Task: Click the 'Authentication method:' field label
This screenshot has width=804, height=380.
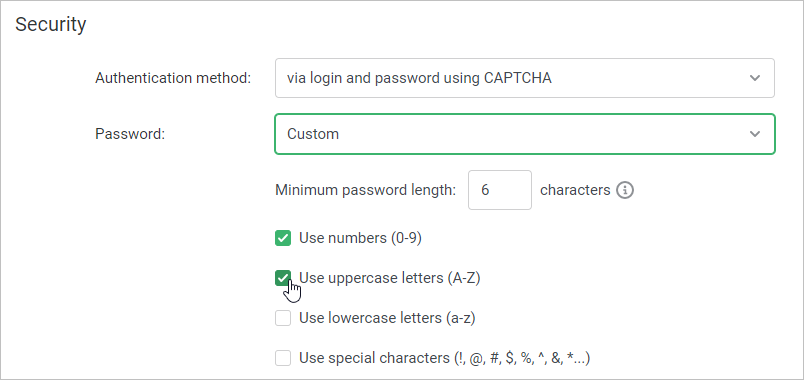Action: pyautogui.click(x=173, y=78)
